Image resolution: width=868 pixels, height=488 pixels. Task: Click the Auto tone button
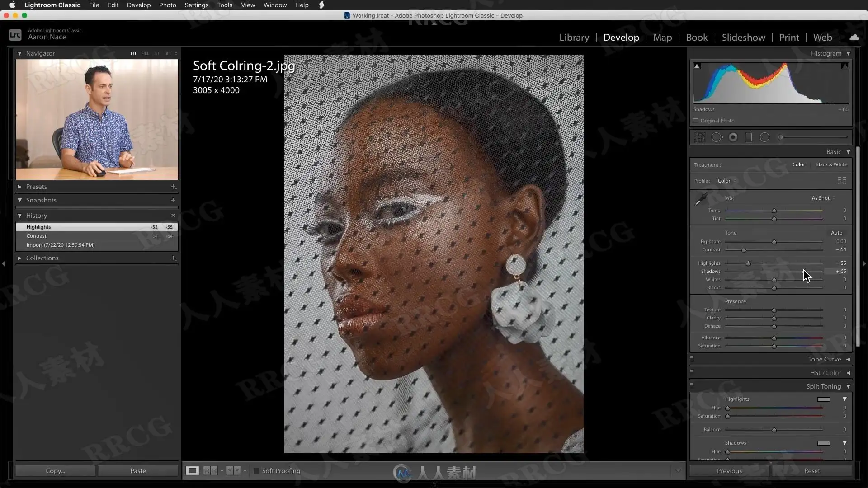(x=836, y=233)
